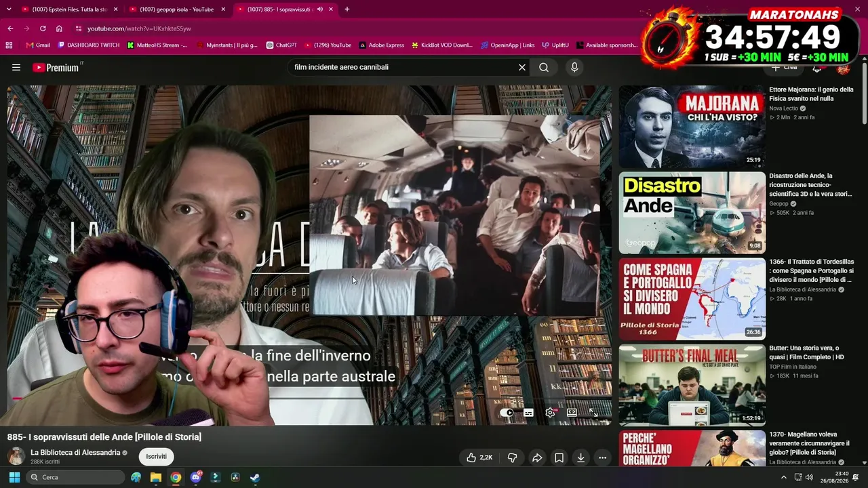
Task: Close the 'Epstein Files' tab
Action: pyautogui.click(x=116, y=9)
